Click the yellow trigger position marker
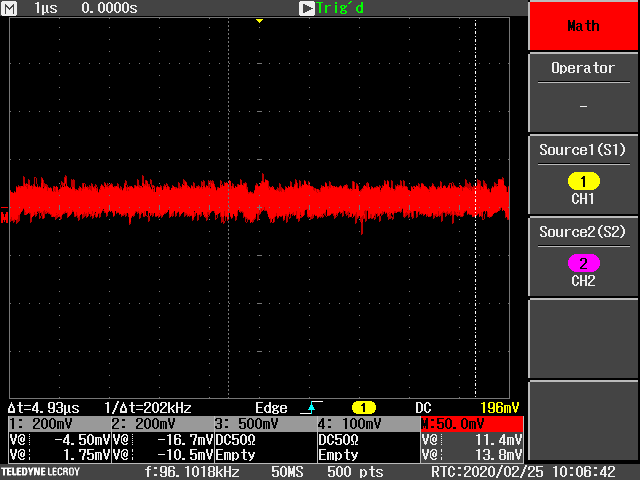Image resolution: width=640 pixels, height=480 pixels. click(259, 21)
